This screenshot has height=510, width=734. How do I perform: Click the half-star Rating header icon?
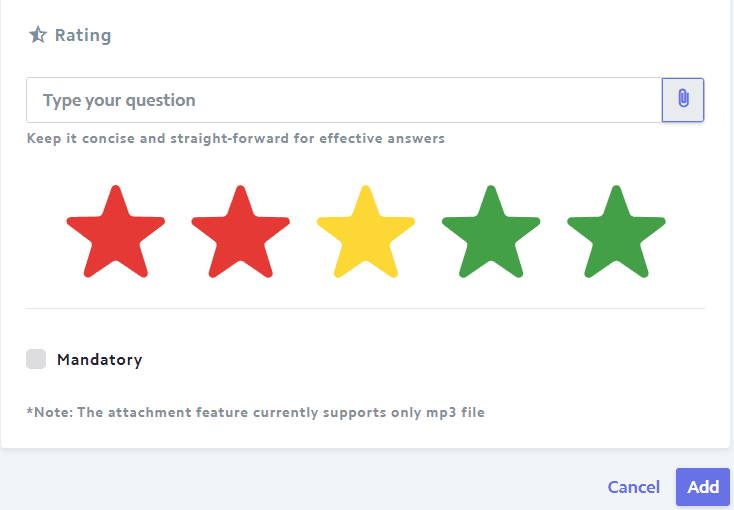37,35
